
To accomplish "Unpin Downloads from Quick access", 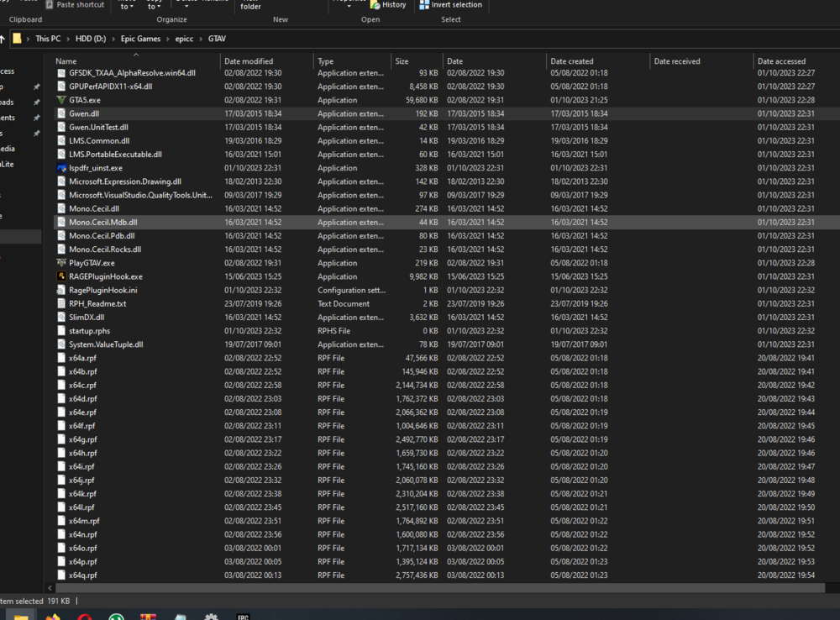I will click(36, 102).
